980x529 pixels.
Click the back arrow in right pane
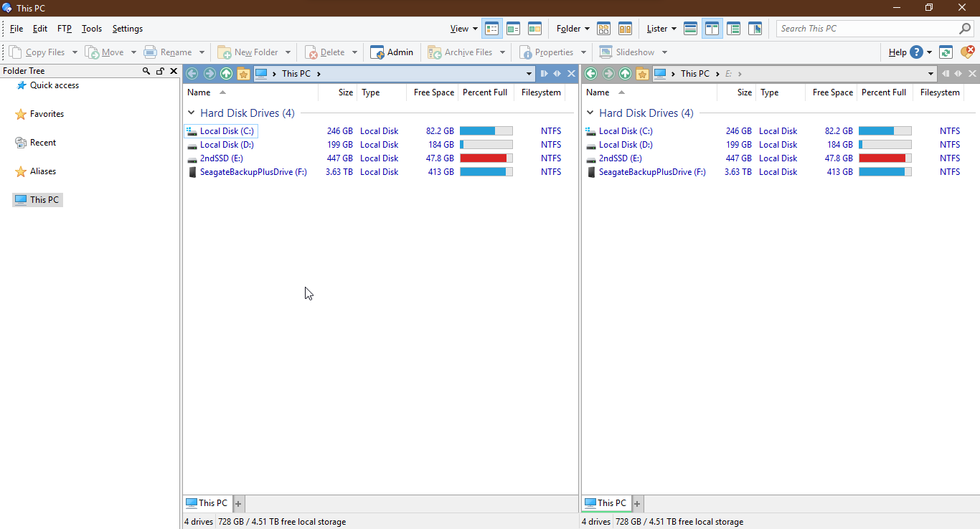(590, 74)
